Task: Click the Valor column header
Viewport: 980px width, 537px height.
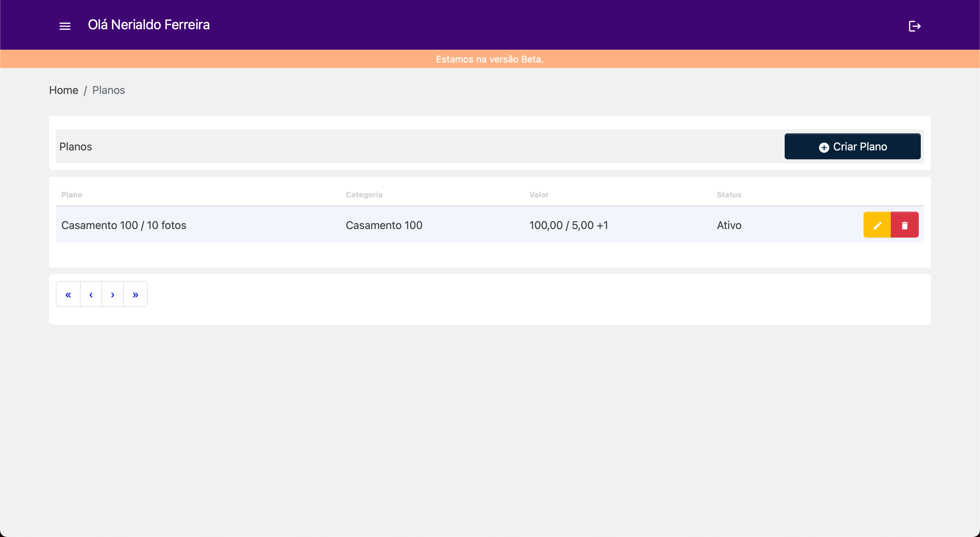Action: (539, 195)
